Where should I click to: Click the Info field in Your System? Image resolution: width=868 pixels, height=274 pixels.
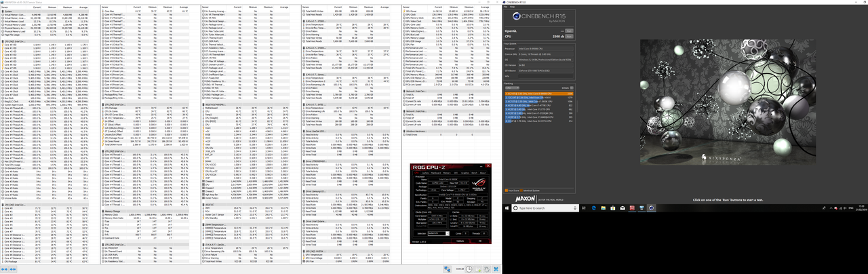(545, 76)
